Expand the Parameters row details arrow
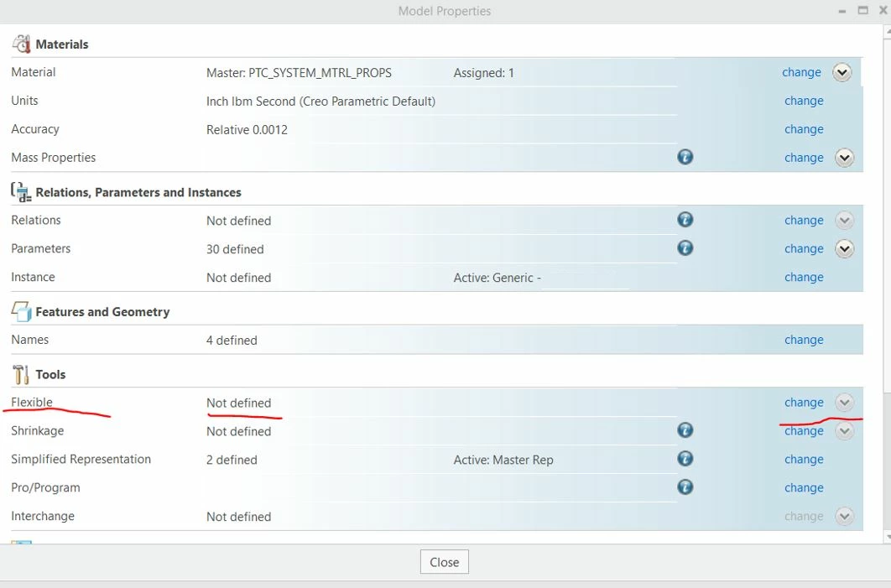Image resolution: width=891 pixels, height=588 pixels. [844, 248]
